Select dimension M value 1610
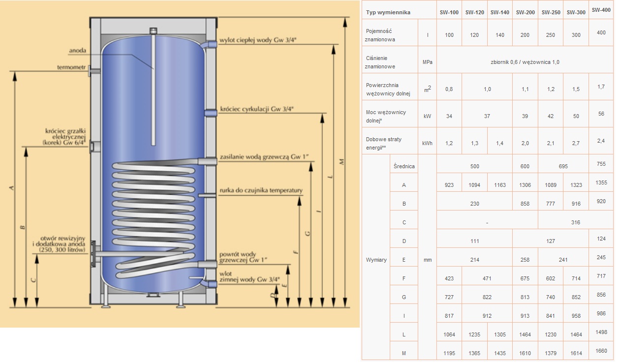Image resolution: width=620 pixels, height=364 pixels. point(526,353)
